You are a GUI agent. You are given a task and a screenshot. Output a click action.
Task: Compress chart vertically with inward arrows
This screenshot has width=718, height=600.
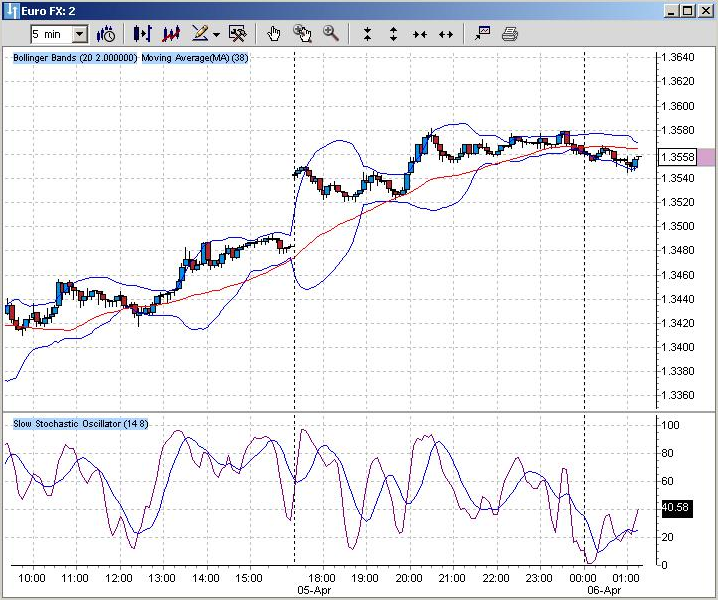coord(367,34)
